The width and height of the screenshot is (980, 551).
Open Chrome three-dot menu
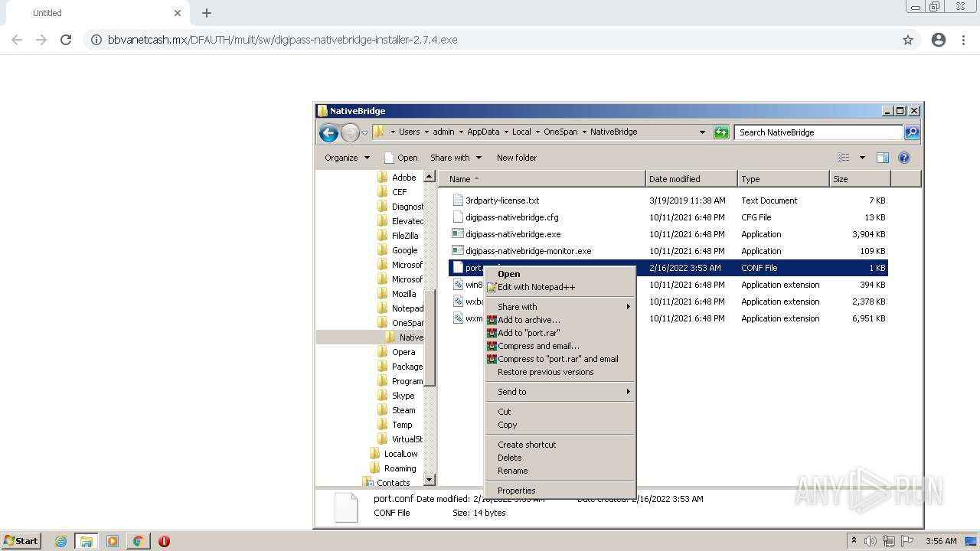click(963, 40)
